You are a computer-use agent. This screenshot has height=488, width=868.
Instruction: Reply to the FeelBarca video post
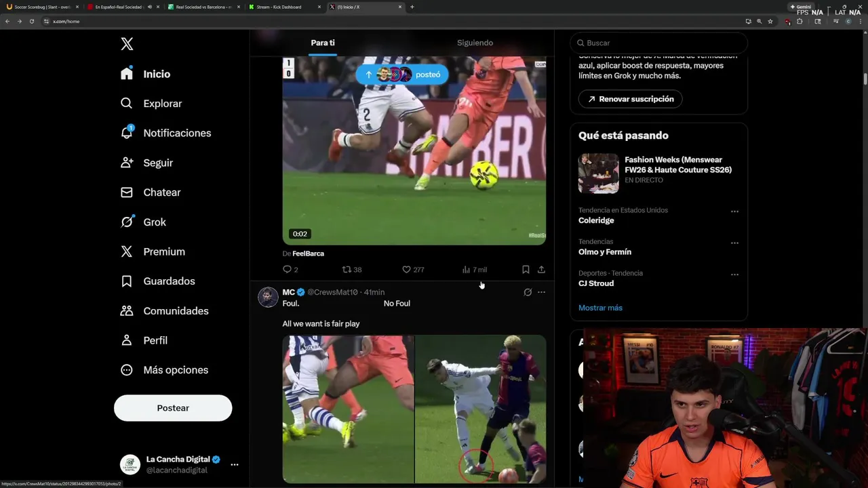pos(290,270)
